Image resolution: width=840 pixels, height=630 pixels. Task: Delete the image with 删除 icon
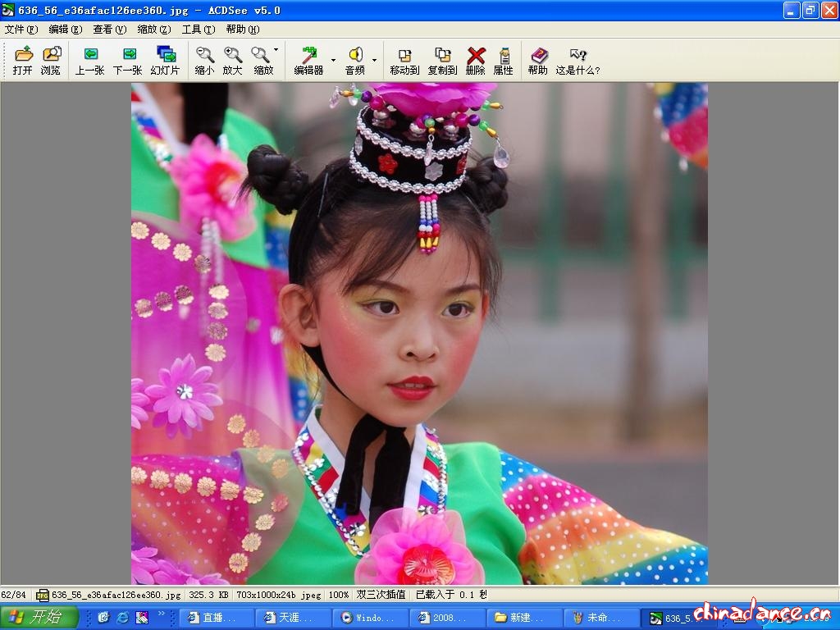tap(476, 61)
